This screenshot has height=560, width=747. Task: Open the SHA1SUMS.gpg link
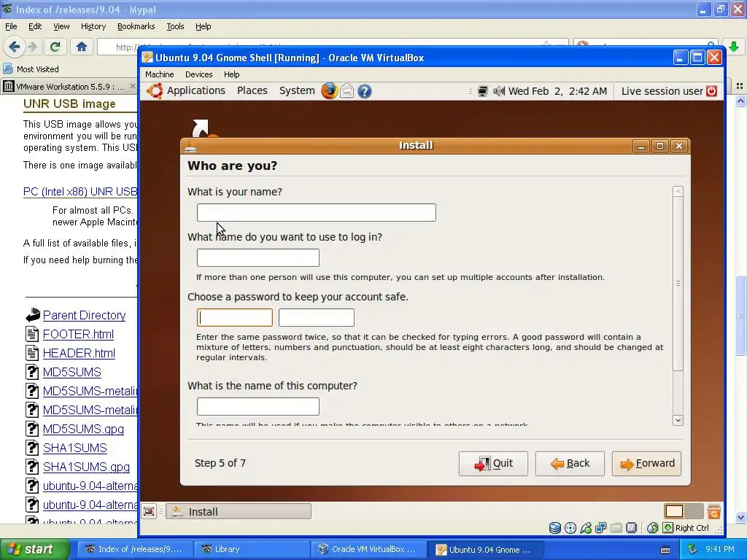coord(86,467)
